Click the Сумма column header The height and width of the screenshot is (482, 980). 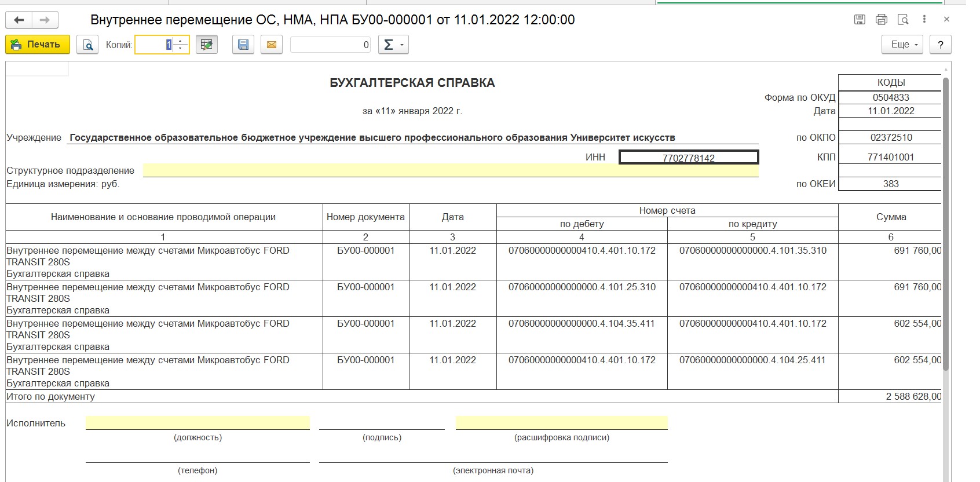(x=891, y=217)
